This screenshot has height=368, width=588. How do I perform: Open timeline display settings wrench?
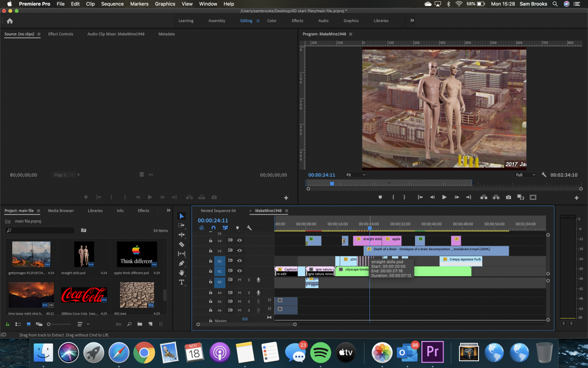(x=249, y=228)
